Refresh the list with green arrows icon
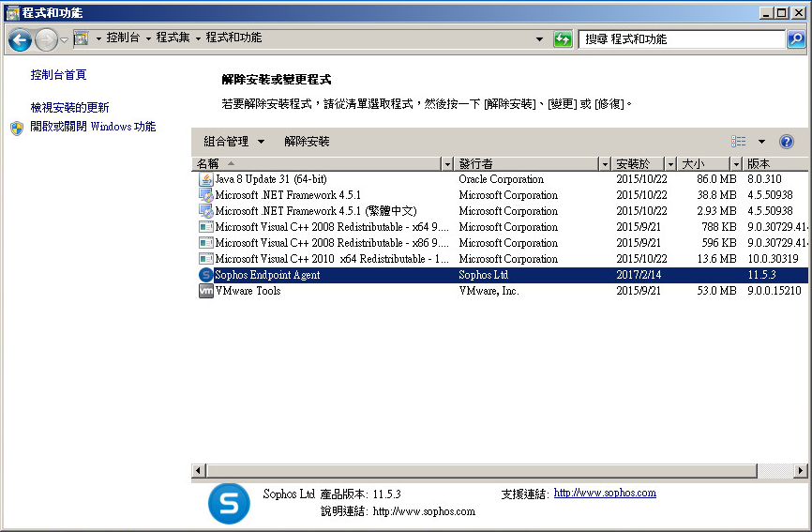 tap(563, 38)
